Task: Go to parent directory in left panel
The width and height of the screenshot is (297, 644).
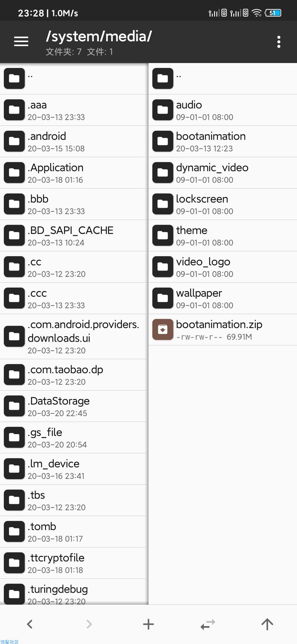Action: point(74,79)
